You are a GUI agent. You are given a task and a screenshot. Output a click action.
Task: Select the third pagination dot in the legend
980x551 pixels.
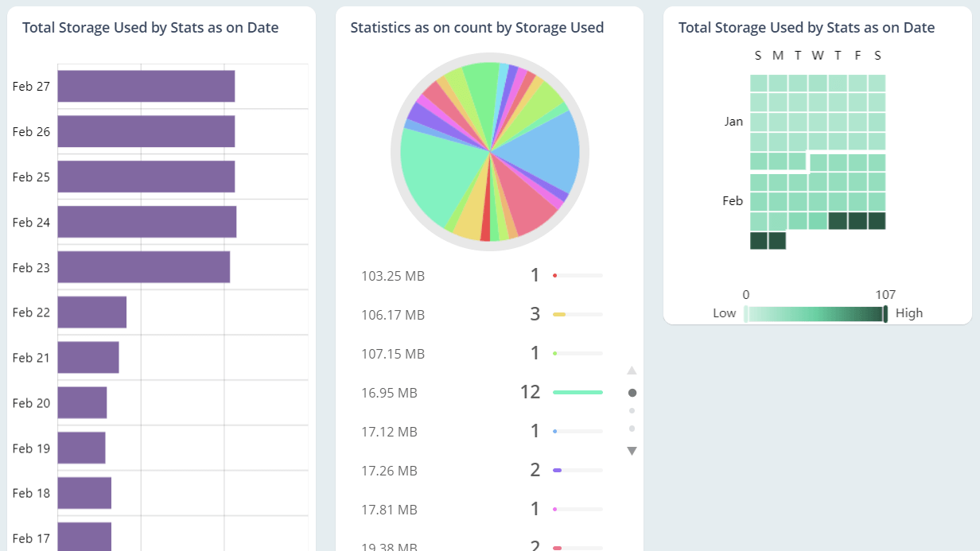click(631, 428)
